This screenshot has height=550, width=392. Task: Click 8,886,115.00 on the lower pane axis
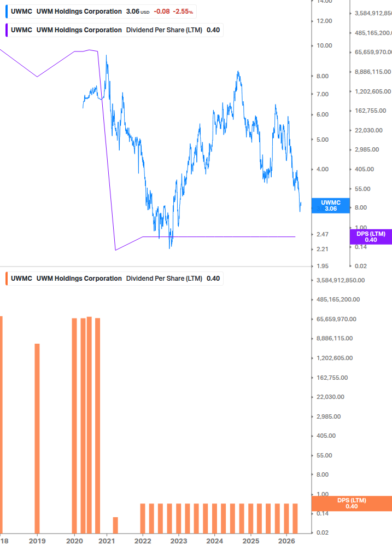pos(335,339)
